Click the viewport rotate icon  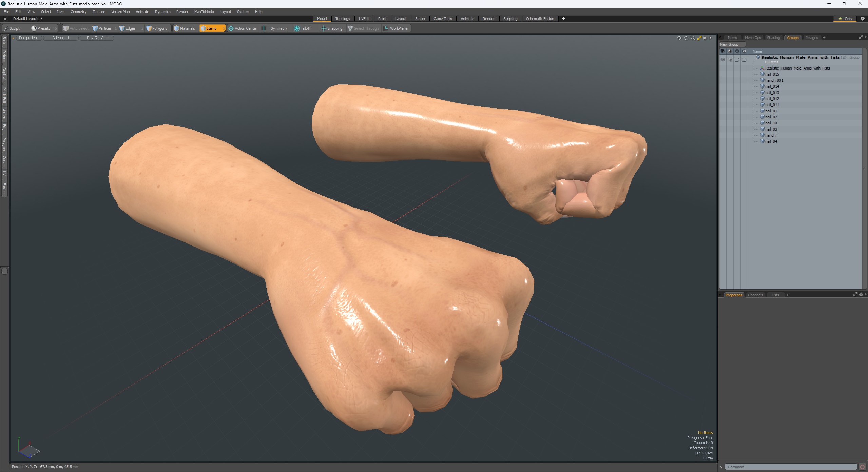pyautogui.click(x=686, y=38)
